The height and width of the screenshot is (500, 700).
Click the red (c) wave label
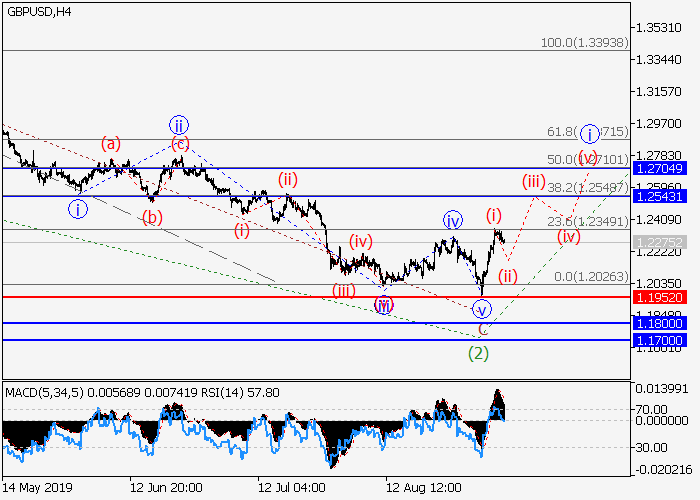click(180, 143)
